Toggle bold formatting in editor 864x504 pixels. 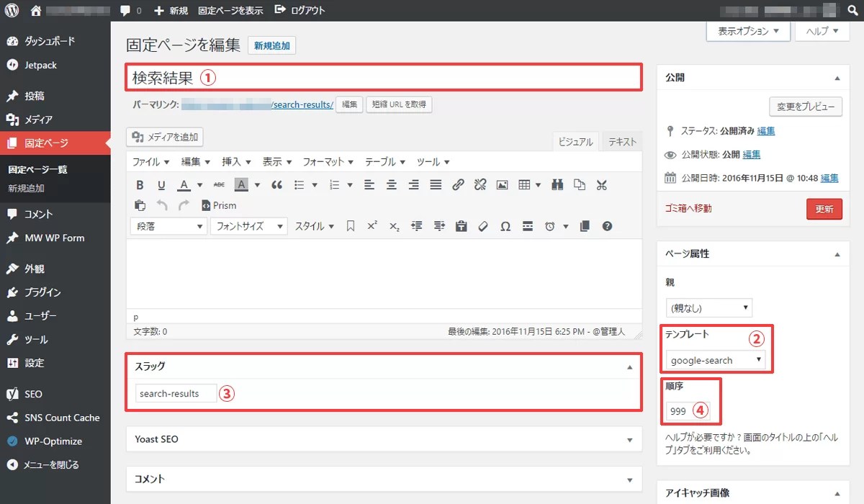[140, 185]
